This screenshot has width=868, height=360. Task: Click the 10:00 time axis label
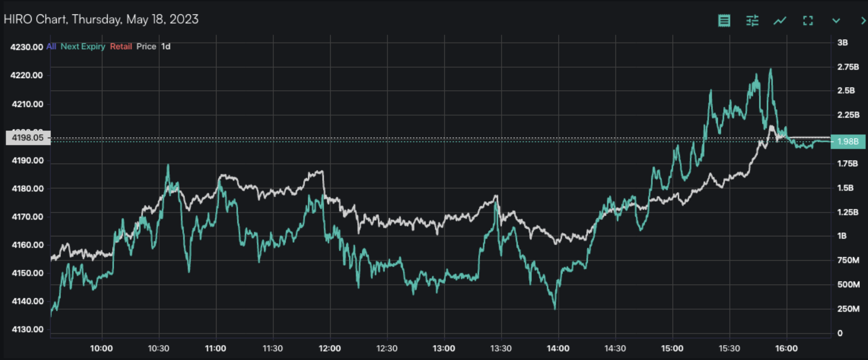pos(102,348)
